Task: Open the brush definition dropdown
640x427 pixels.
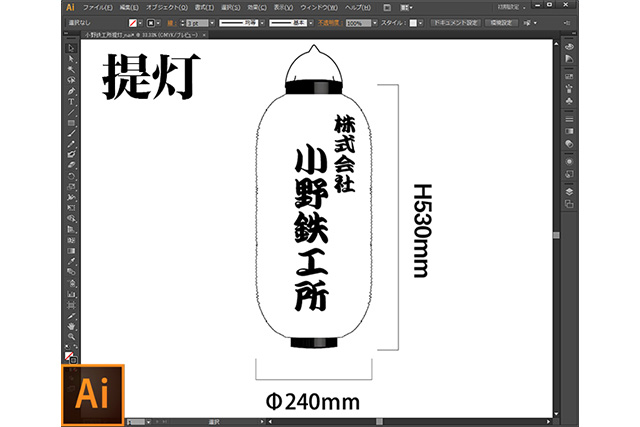Action: point(311,23)
